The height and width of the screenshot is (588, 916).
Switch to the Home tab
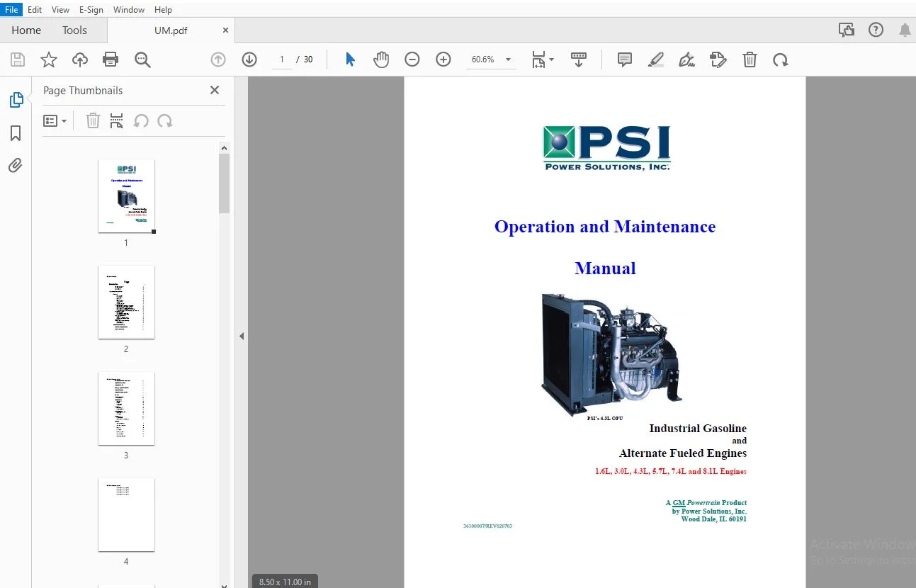tap(26, 30)
